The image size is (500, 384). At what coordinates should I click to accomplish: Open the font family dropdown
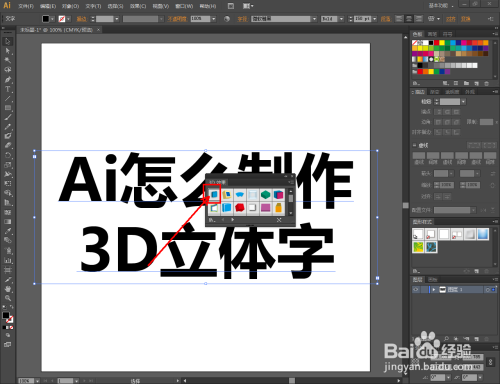[x=314, y=19]
